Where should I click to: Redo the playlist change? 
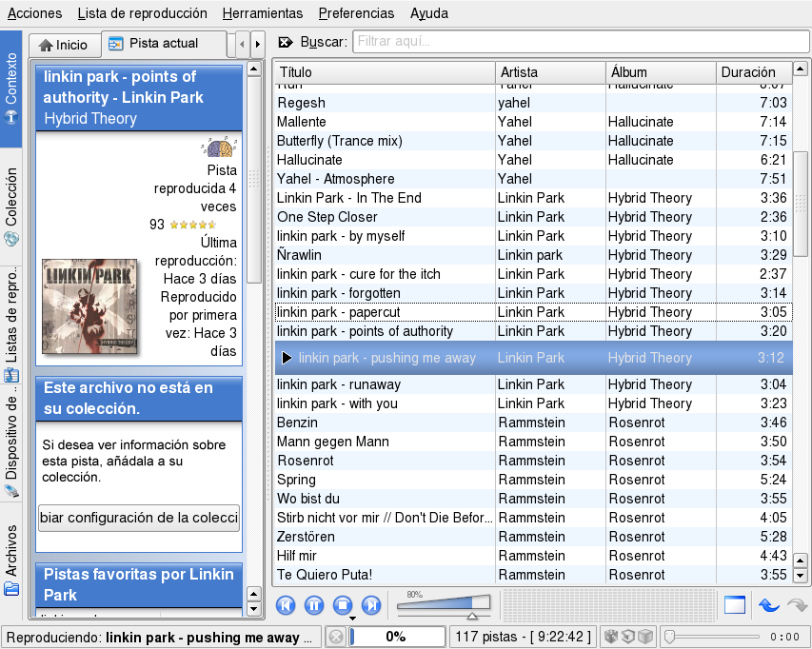(797, 605)
